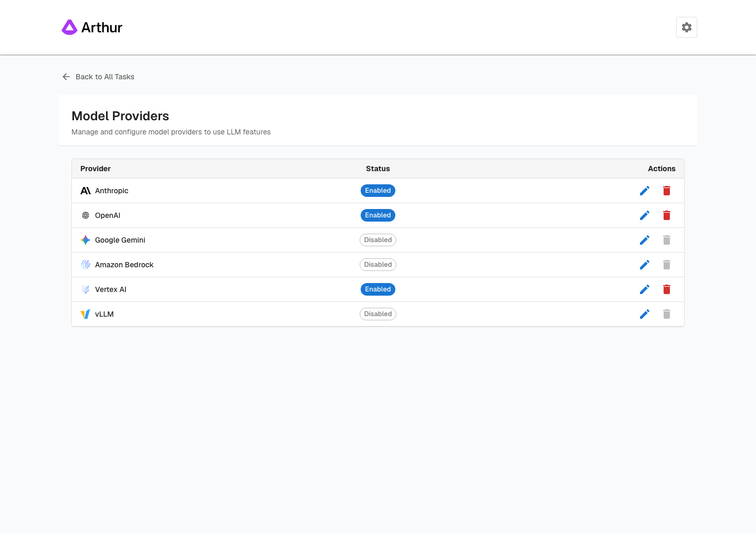
Task: Edit the vLLM provider settings
Action: coord(645,314)
